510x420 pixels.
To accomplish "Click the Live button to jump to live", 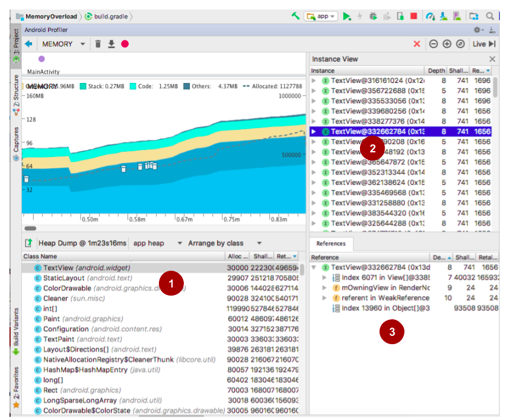I will click(x=484, y=44).
